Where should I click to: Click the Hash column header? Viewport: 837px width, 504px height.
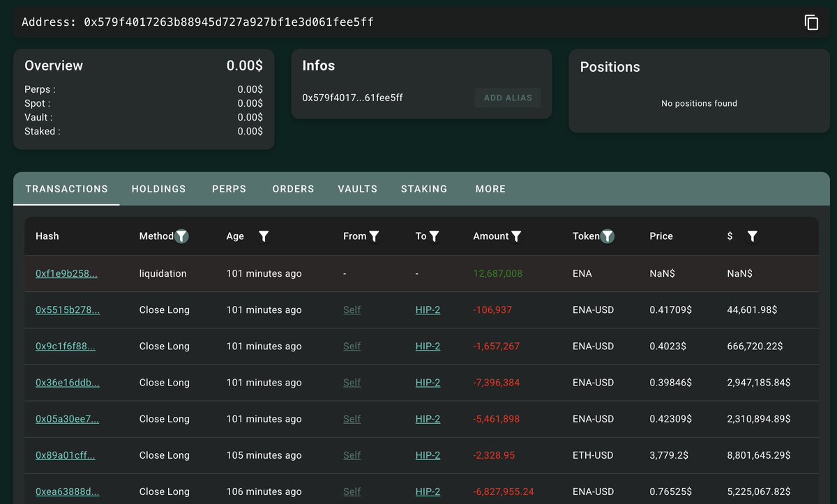pos(47,236)
